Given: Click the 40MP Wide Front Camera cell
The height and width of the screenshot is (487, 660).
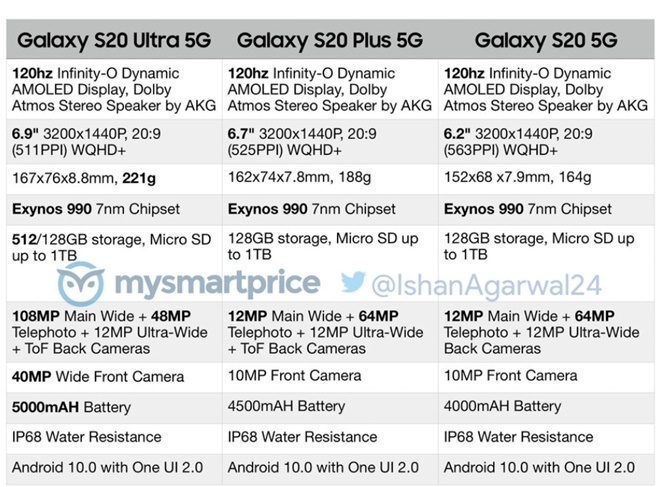Looking at the screenshot, I should coord(114,377).
